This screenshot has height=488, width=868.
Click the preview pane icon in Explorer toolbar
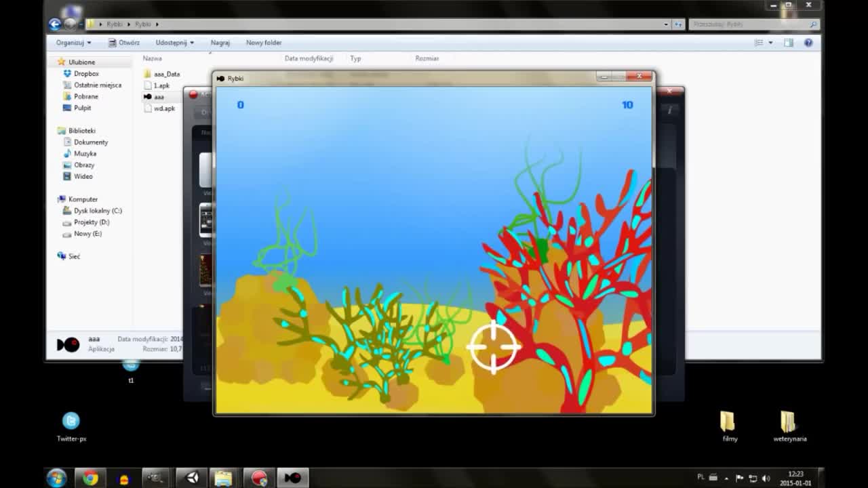[789, 42]
